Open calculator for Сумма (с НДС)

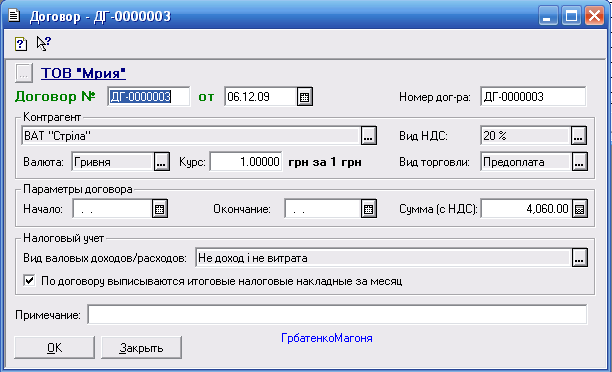580,209
